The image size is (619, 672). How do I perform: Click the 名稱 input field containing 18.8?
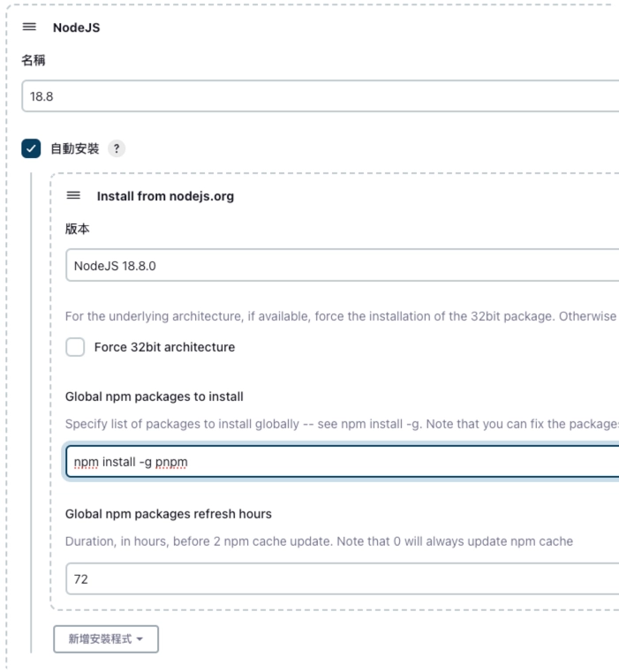click(320, 96)
